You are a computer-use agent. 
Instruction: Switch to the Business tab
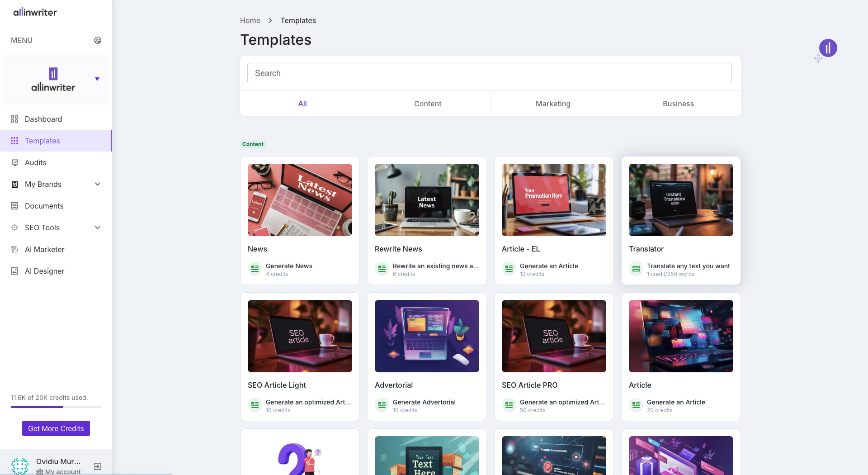point(678,104)
